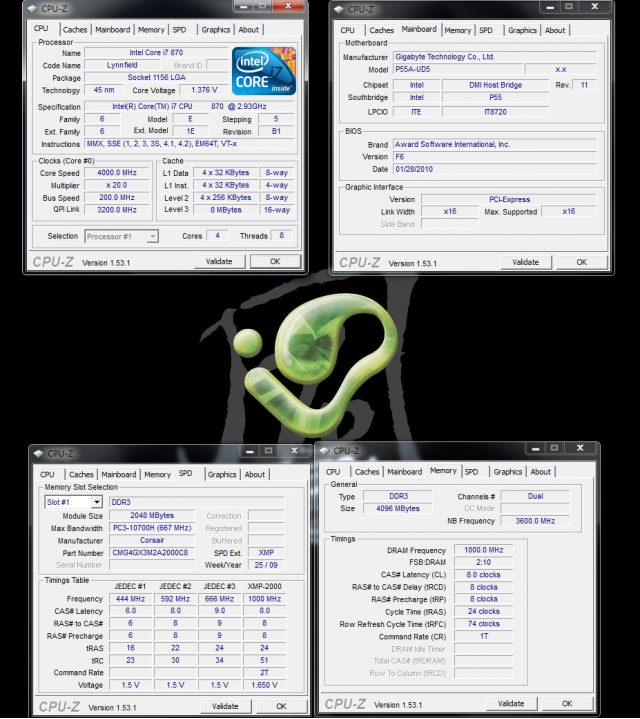The height and width of the screenshot is (719, 640).
Task: Click the Manufacturer field Gigabyte Technology Co., Ltd.
Action: pos(495,57)
